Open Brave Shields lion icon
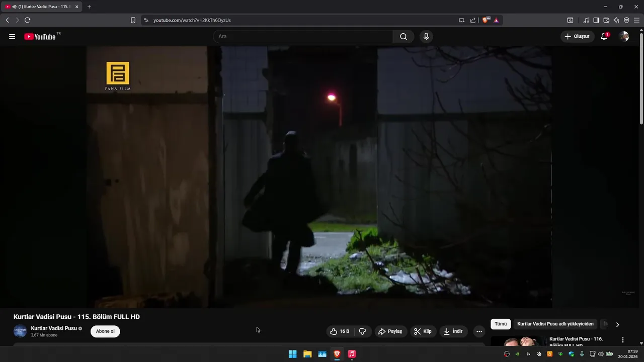The width and height of the screenshot is (644, 362). click(486, 20)
